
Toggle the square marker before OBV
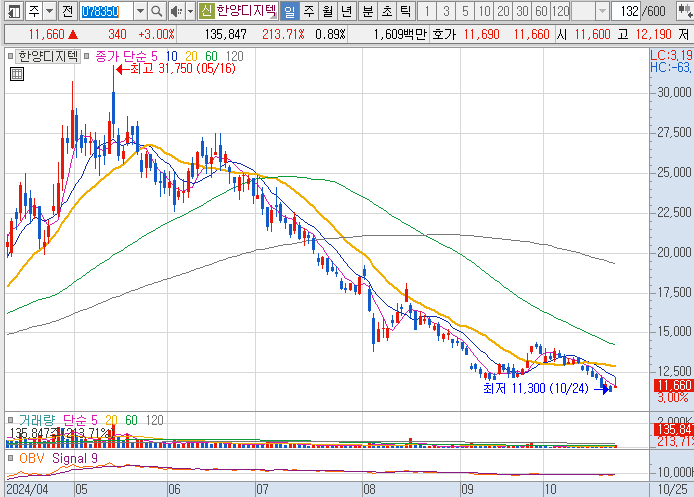(x=10, y=458)
